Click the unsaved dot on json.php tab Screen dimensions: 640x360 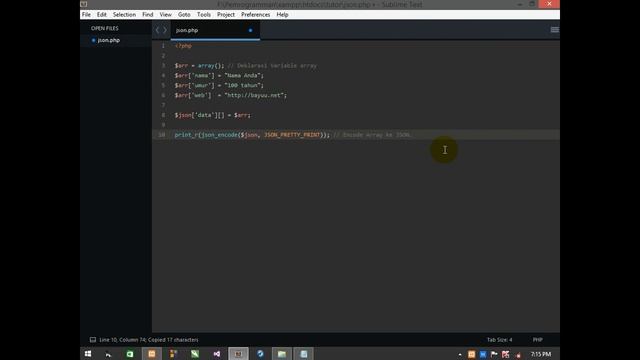[x=250, y=30]
